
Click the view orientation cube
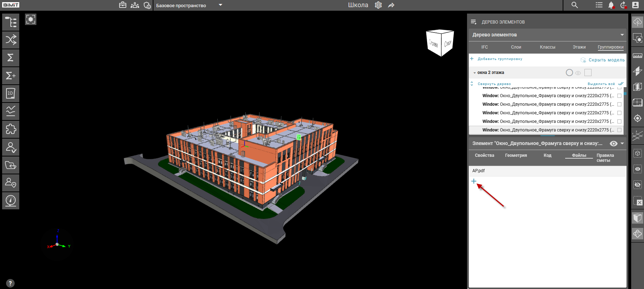pos(440,43)
